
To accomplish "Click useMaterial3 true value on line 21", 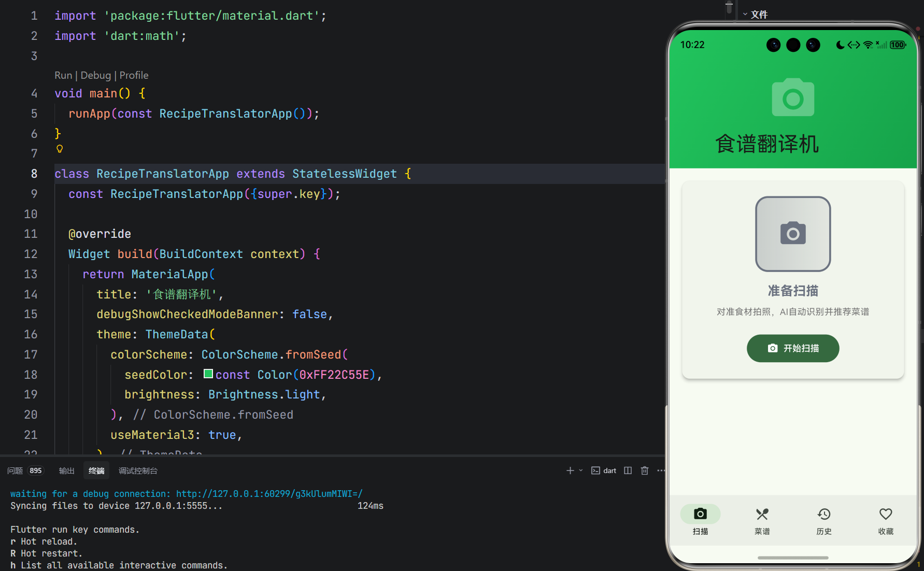I will (x=222, y=435).
